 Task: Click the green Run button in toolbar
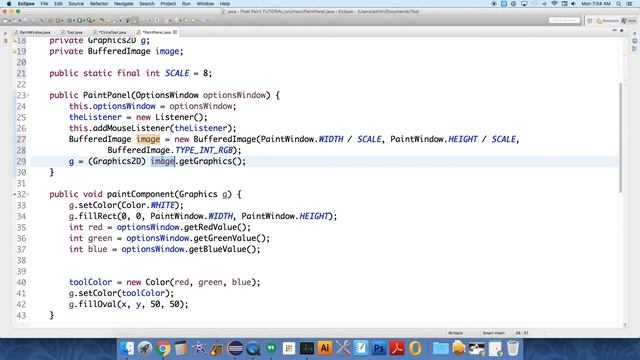click(80, 20)
